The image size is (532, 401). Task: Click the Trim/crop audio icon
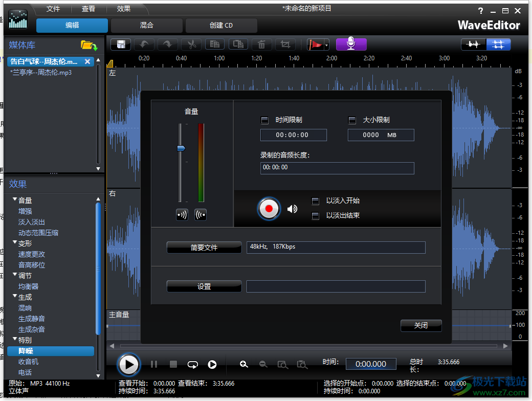(285, 44)
